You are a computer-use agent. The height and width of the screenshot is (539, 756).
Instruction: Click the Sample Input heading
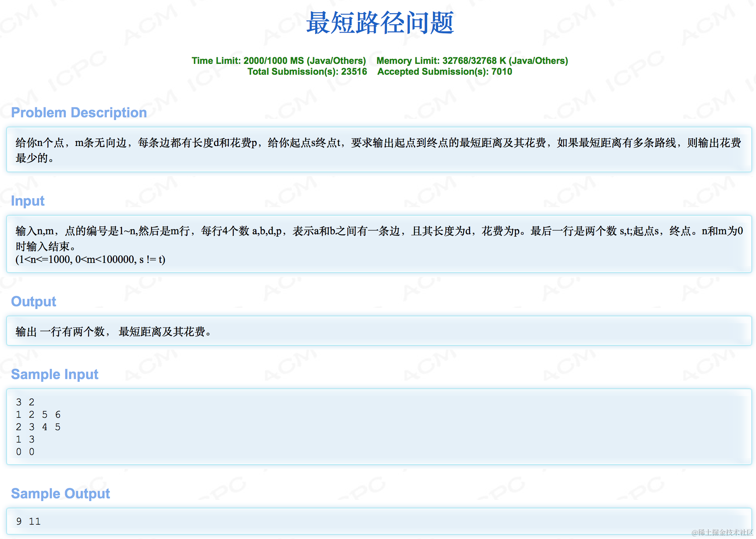[55, 374]
